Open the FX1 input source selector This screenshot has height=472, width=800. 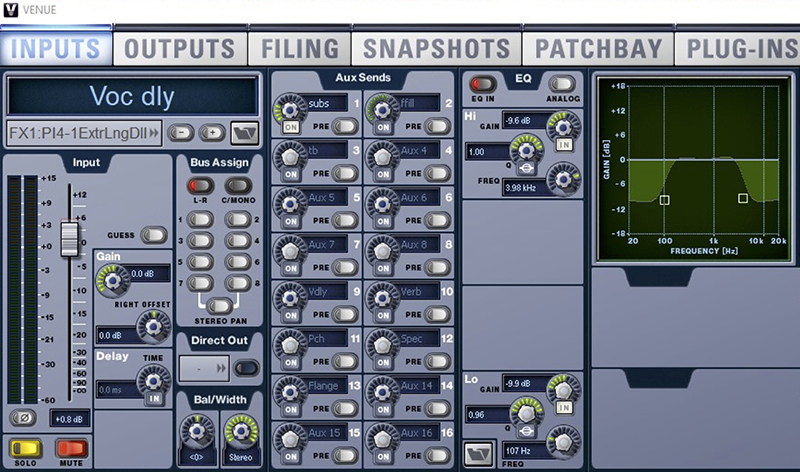[84, 134]
